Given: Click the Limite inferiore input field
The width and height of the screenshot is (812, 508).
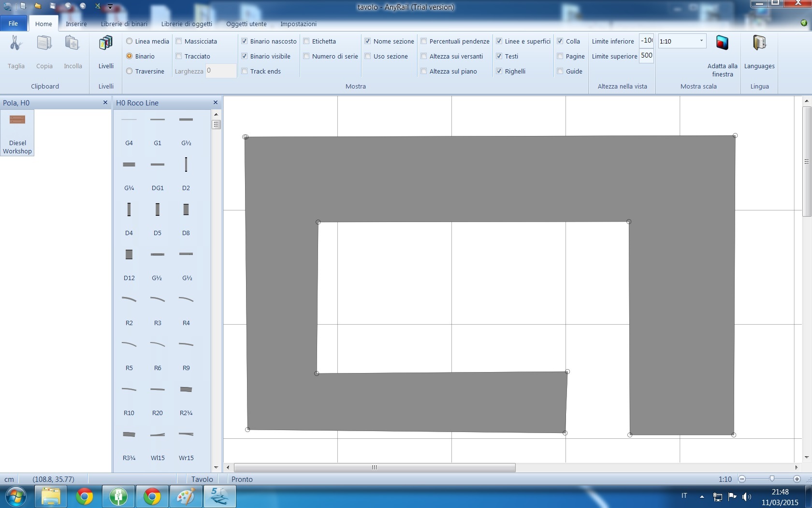Looking at the screenshot, I should [647, 41].
